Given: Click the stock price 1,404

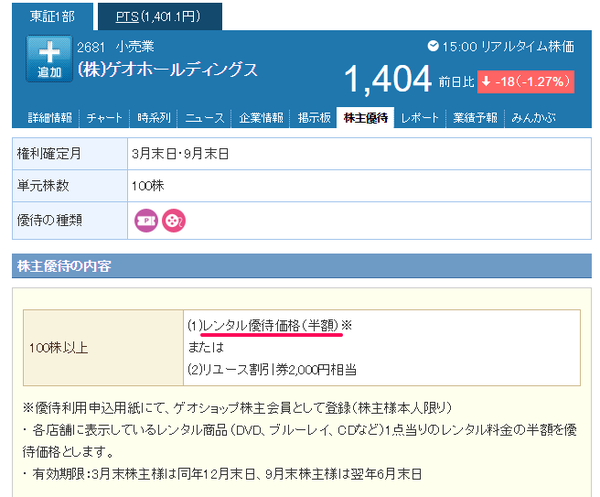Looking at the screenshot, I should click(388, 79).
